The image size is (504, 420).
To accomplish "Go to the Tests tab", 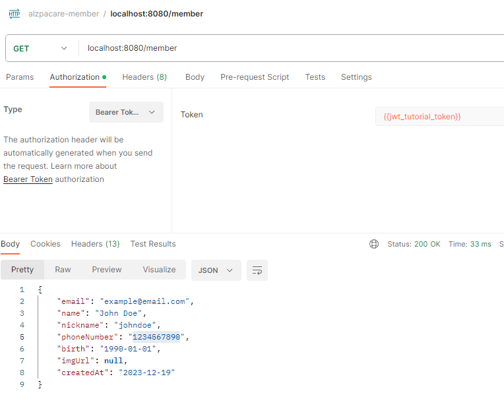I will [315, 77].
